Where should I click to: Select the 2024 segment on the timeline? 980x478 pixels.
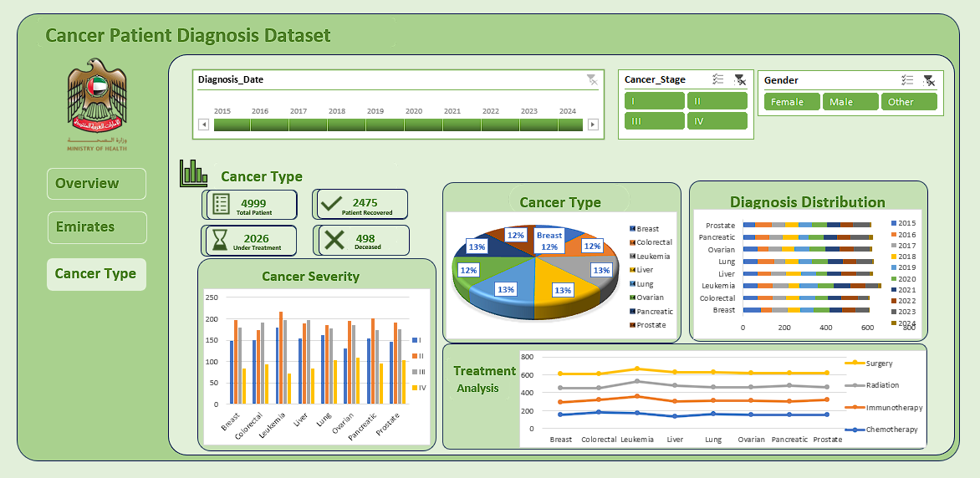click(571, 125)
